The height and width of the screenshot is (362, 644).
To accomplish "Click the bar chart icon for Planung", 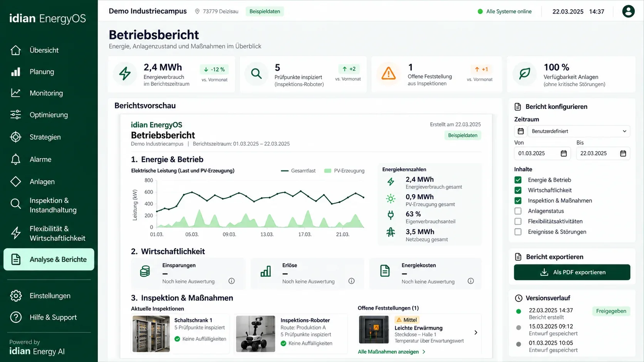I will 16,72.
